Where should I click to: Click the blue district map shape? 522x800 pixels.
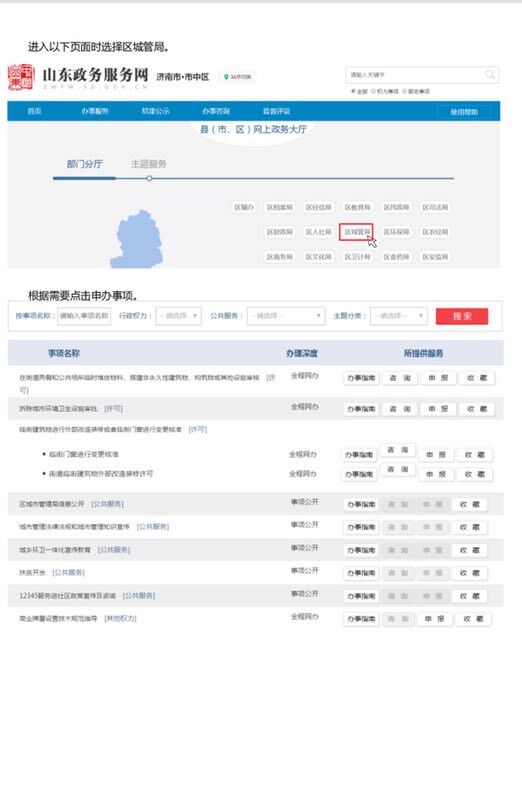(x=138, y=239)
